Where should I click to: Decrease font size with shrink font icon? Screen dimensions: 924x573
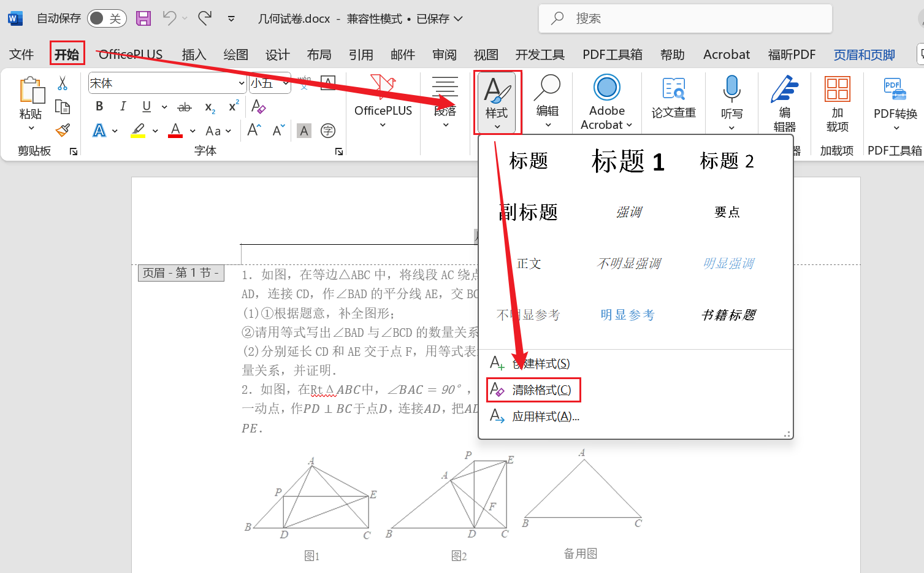279,130
